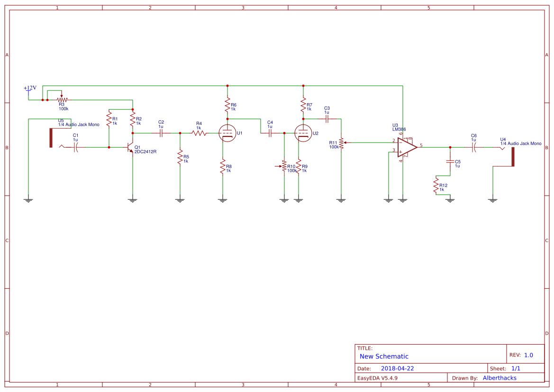554x392 pixels.
Task: Click the New Schematic title text
Action: pos(384,356)
